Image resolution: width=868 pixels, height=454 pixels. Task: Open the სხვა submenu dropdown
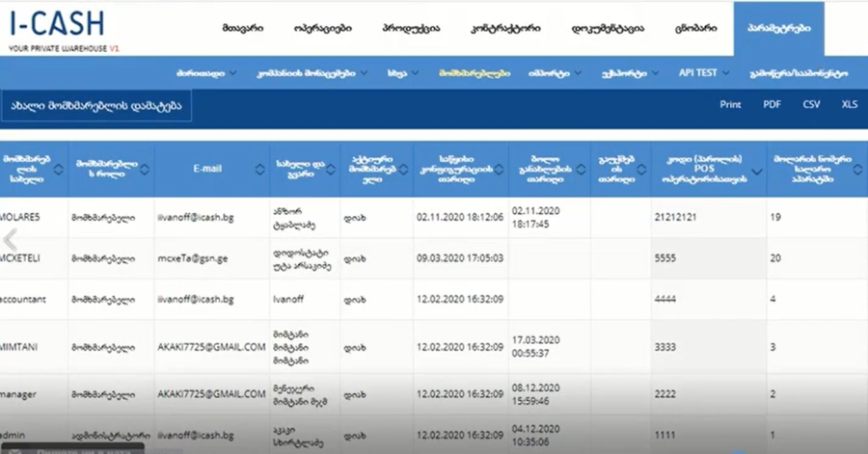tap(402, 72)
